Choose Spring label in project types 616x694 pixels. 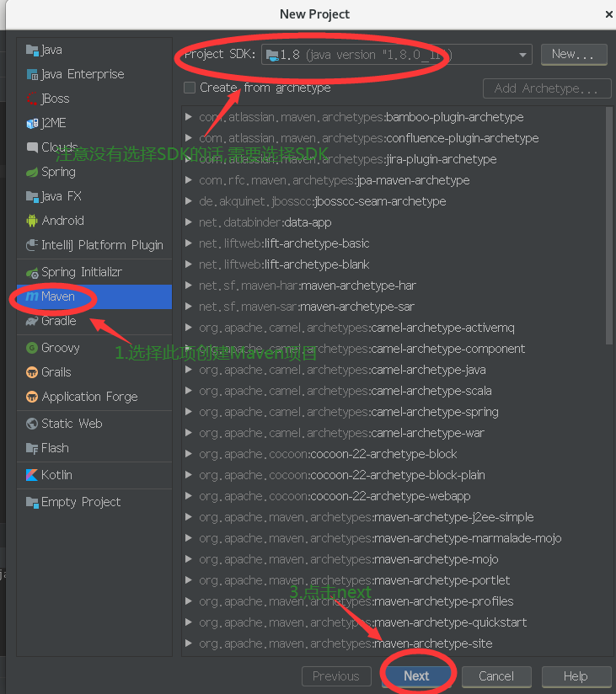(x=58, y=172)
